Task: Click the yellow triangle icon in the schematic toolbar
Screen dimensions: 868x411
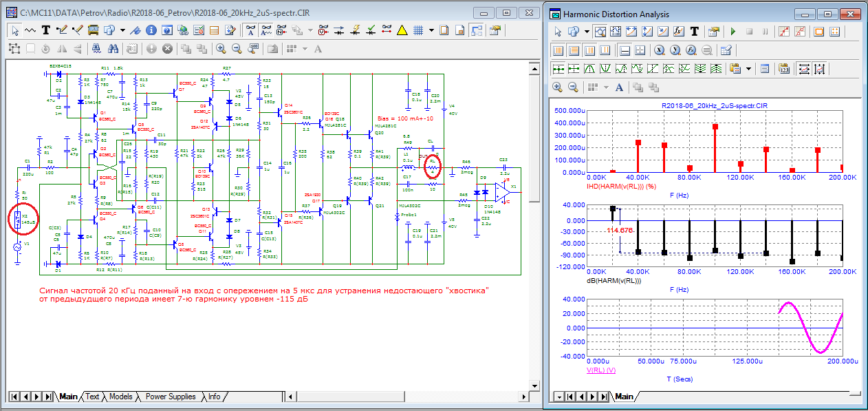Action: tap(402, 30)
